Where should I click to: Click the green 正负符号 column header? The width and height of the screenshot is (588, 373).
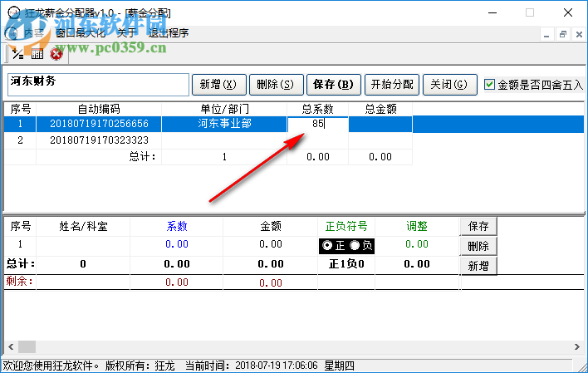(346, 226)
